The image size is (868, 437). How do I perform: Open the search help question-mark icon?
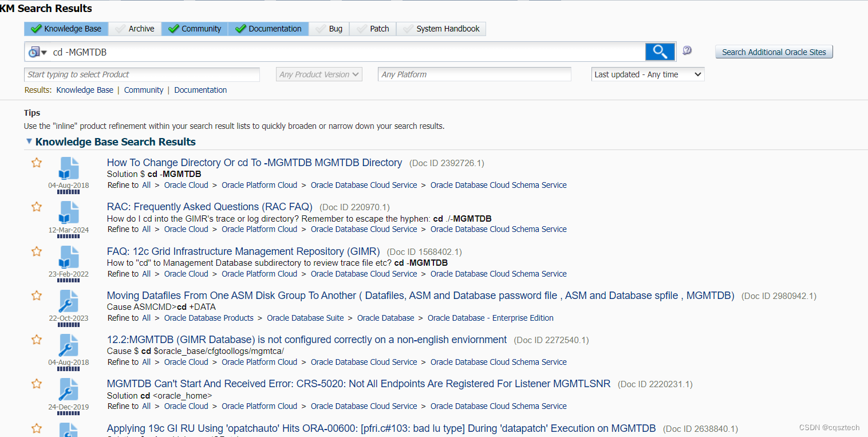coord(687,50)
